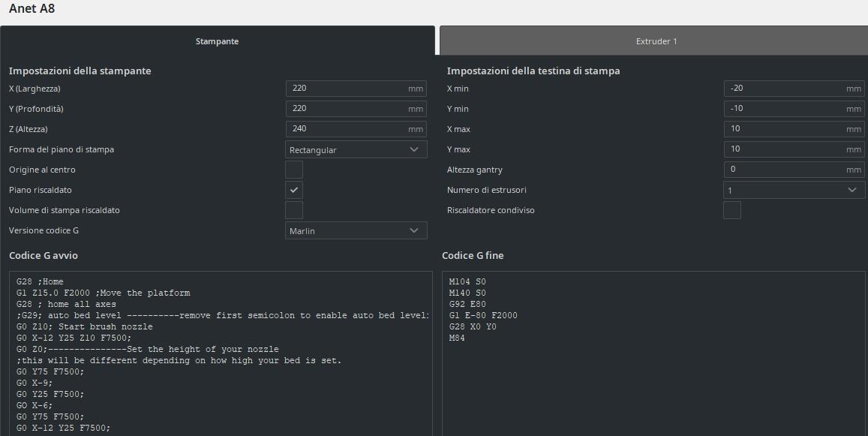Click the 'G0 X-6;' G-code line

click(x=35, y=405)
